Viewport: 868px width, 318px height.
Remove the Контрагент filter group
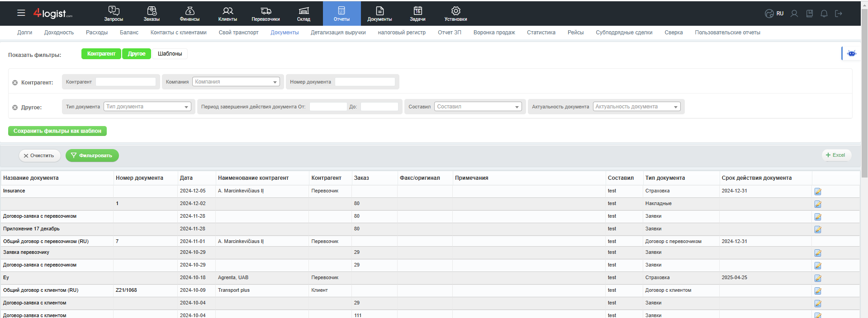15,83
